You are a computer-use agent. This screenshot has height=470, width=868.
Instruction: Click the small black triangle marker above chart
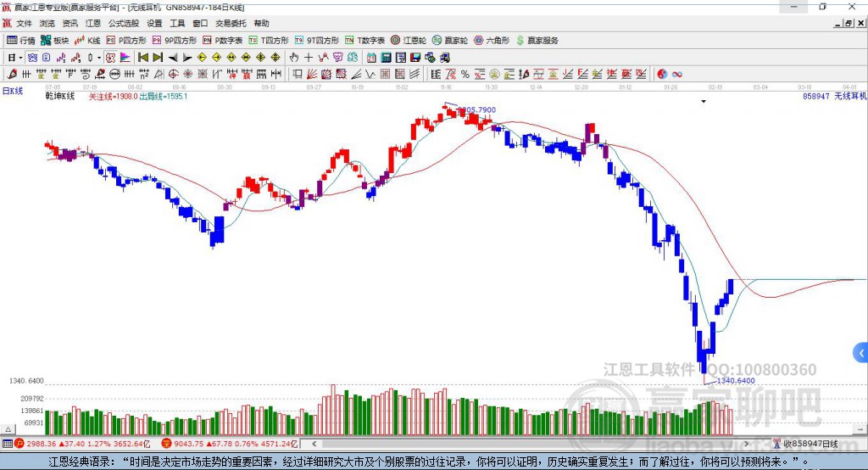(704, 102)
